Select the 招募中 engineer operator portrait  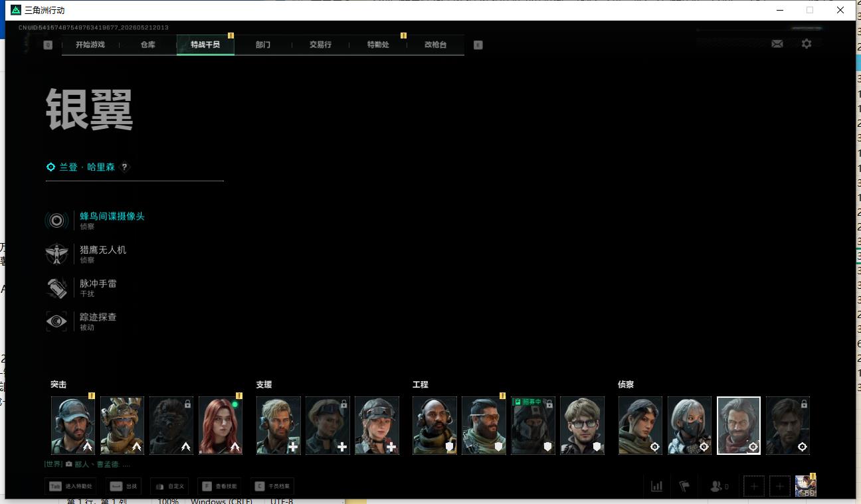(533, 426)
